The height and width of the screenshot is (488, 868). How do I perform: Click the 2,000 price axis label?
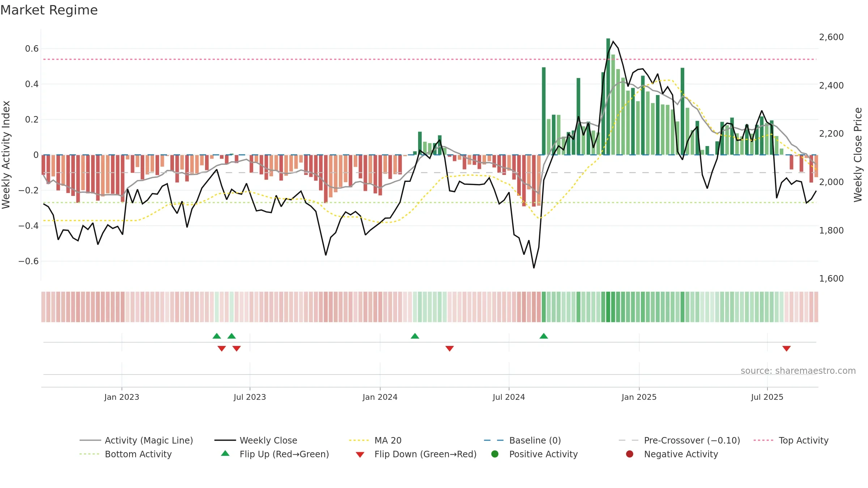point(831,182)
